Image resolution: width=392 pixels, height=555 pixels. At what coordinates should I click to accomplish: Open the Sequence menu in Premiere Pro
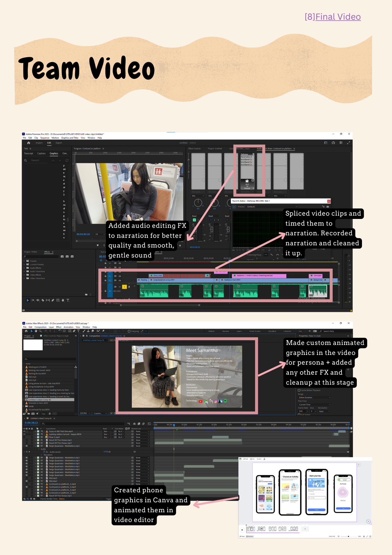tap(45, 138)
